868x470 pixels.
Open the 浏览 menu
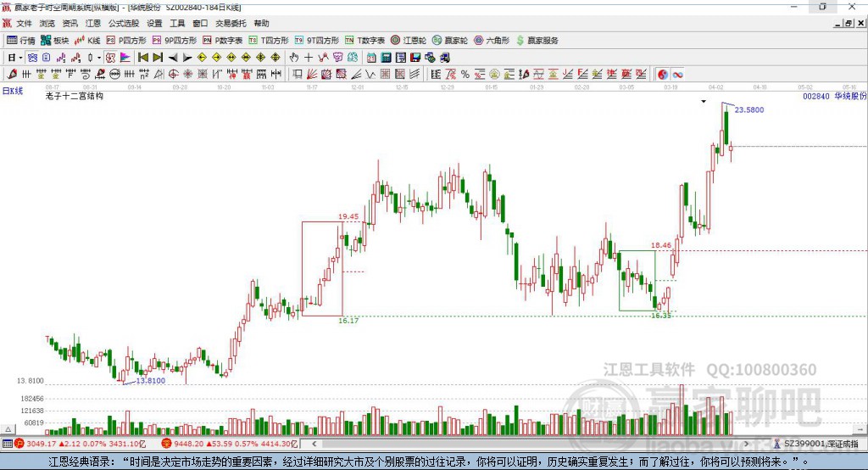tap(47, 23)
